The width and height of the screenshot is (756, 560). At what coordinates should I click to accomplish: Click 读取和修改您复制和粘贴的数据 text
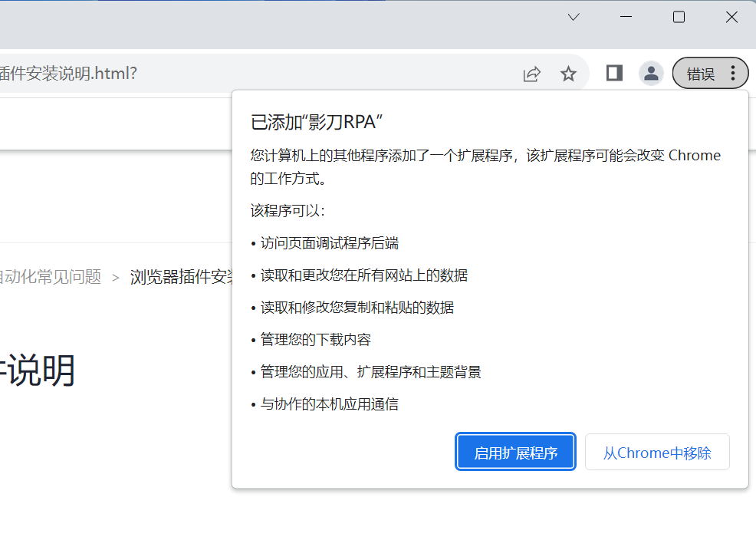(x=357, y=308)
